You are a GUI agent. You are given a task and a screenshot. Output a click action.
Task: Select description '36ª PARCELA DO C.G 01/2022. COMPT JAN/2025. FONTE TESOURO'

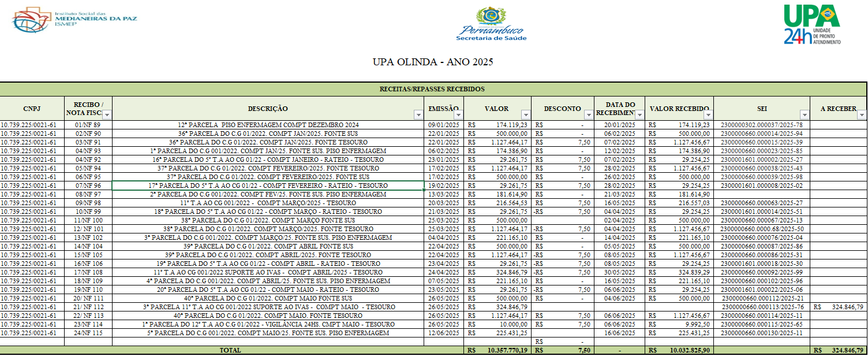[x=268, y=142]
